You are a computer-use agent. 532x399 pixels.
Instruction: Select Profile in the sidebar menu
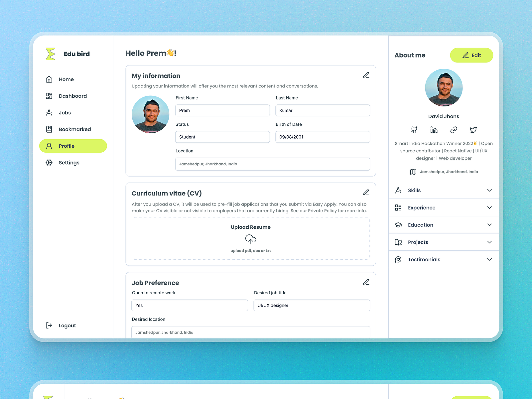point(67,146)
